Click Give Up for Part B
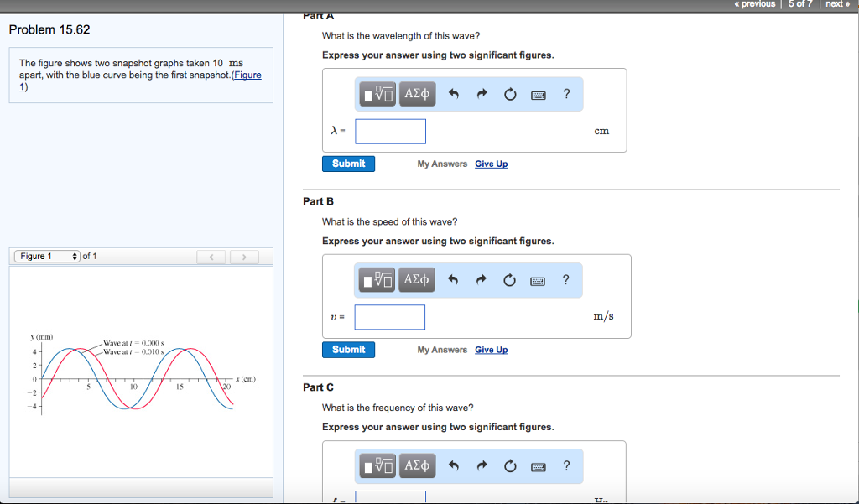The image size is (859, 504). pyautogui.click(x=491, y=350)
